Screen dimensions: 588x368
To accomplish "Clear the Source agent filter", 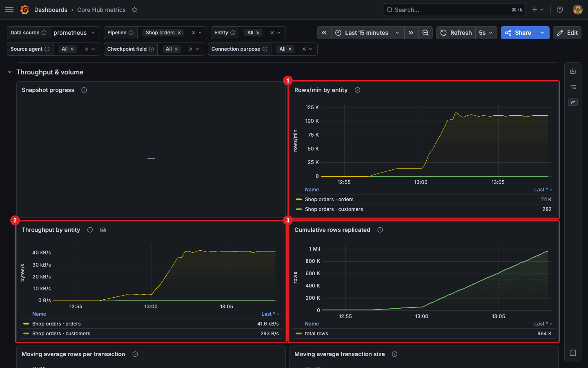I will pos(87,49).
